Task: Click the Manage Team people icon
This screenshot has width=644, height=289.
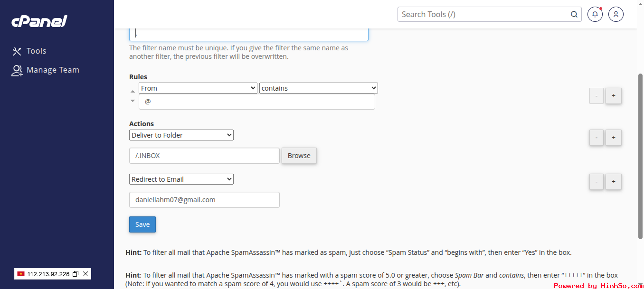Action: click(17, 70)
